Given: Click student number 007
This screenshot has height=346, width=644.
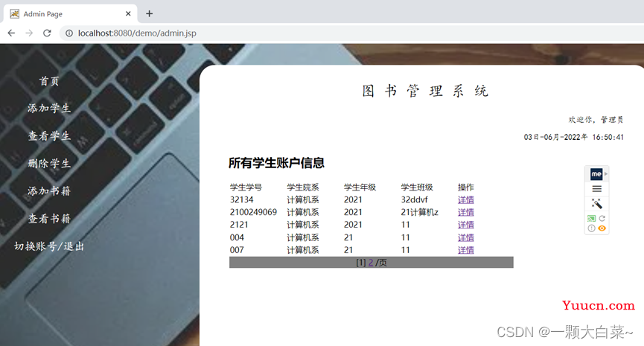Looking at the screenshot, I should pos(237,250).
